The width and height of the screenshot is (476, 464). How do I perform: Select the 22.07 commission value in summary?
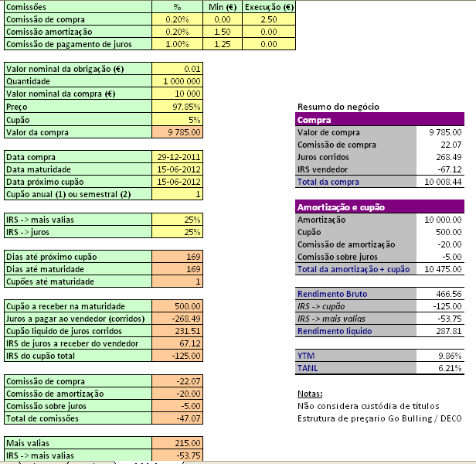click(x=440, y=145)
